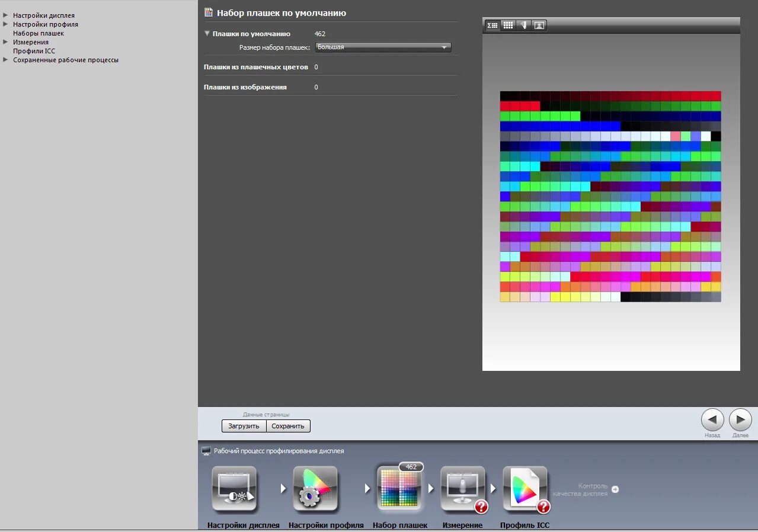
Task: Select the summary patch view icon
Action: (492, 25)
